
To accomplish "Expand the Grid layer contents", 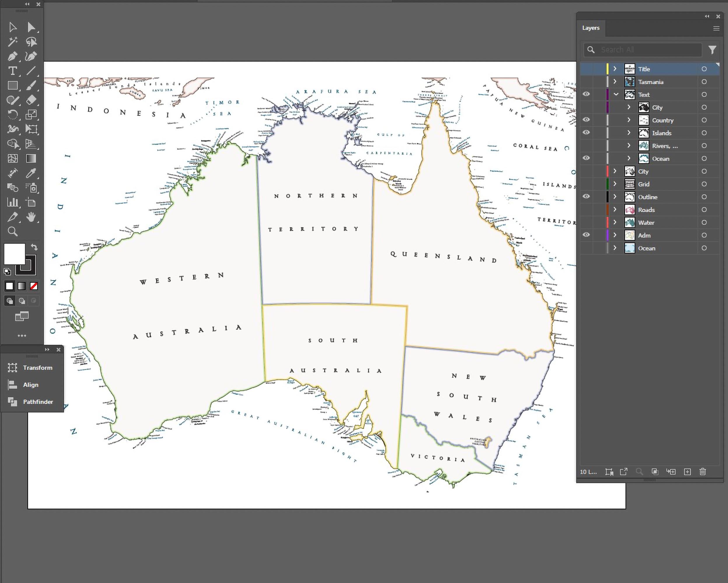I will 615,184.
